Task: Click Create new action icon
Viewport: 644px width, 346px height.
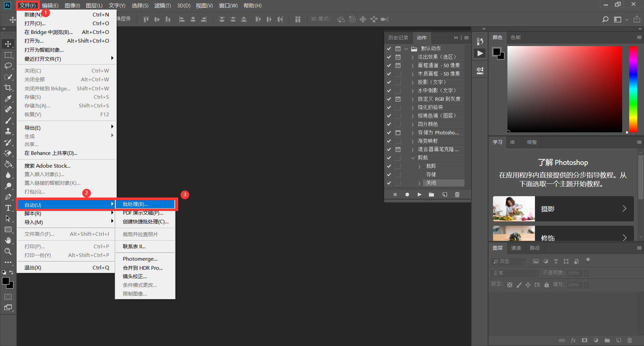Action: (445, 194)
